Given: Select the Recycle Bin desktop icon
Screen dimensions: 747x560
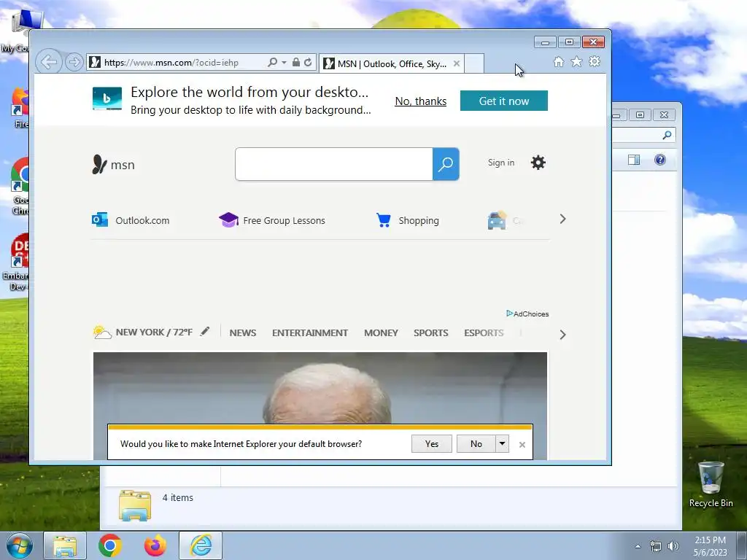Looking at the screenshot, I should 711,484.
